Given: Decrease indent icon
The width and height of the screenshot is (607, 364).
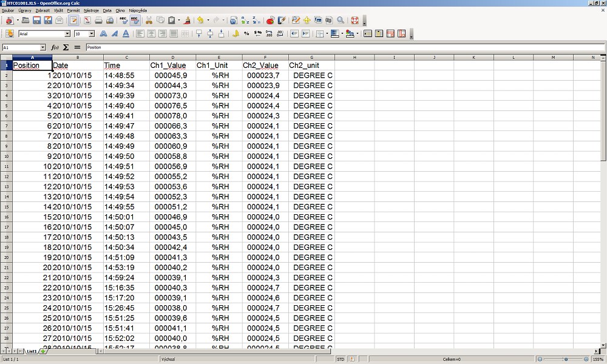Looking at the screenshot, I should [x=294, y=33].
